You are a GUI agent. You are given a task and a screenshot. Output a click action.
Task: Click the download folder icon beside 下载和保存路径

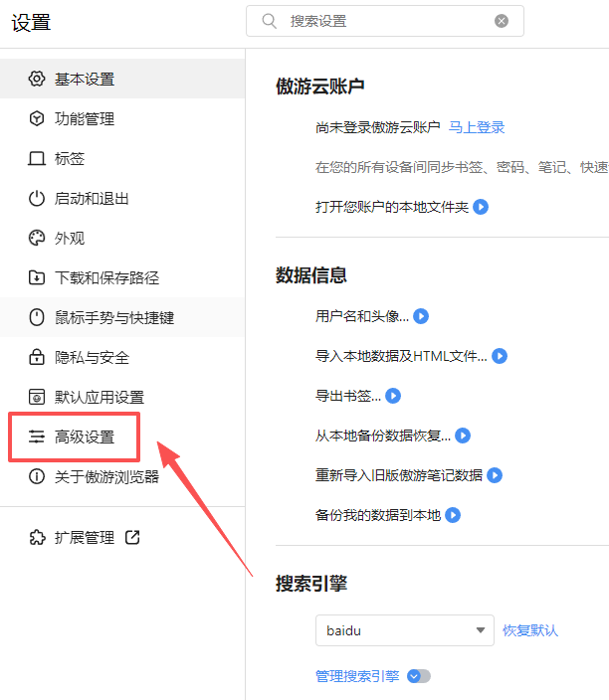[x=37, y=277]
